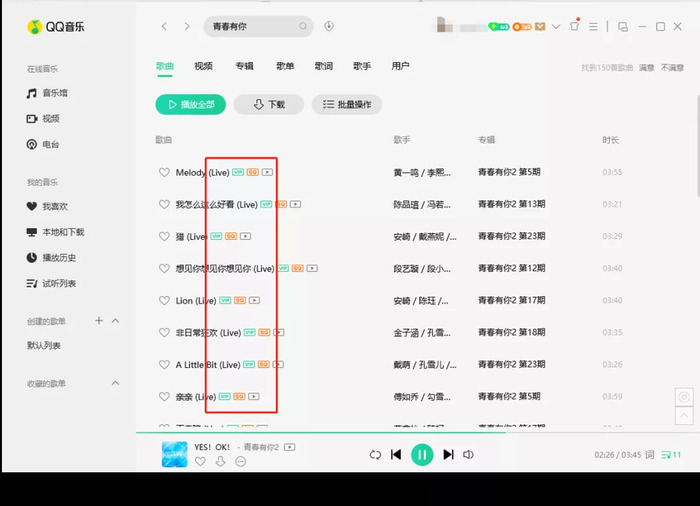Like the song Melody (Live) with heart

pyautogui.click(x=164, y=173)
